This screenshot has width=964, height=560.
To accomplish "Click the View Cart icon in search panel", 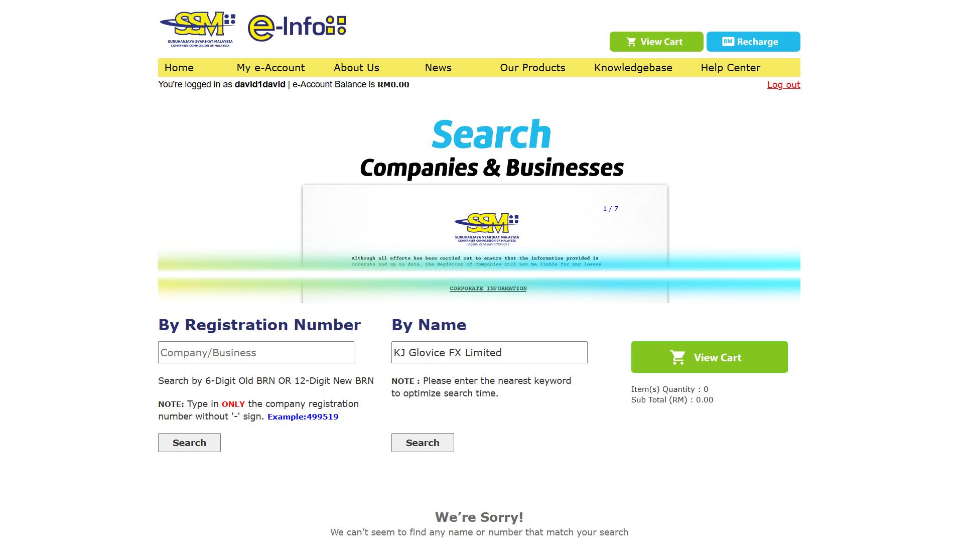I will coord(678,357).
